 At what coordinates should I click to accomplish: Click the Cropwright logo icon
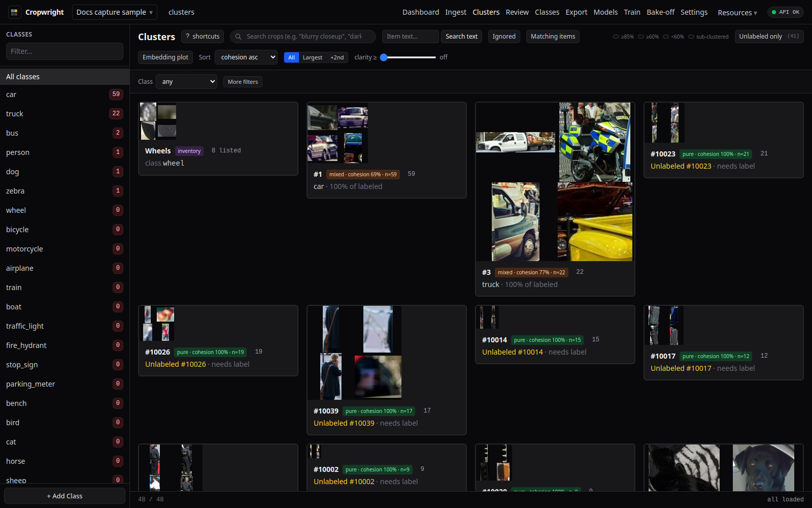coord(14,12)
